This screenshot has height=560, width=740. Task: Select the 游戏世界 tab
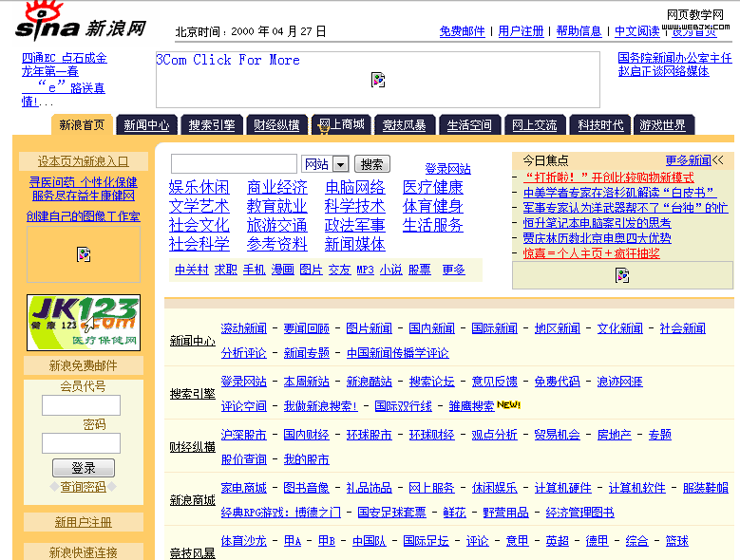click(662, 125)
